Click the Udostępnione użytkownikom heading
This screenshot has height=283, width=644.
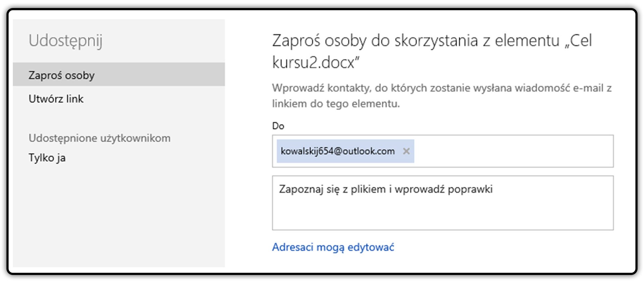(100, 138)
